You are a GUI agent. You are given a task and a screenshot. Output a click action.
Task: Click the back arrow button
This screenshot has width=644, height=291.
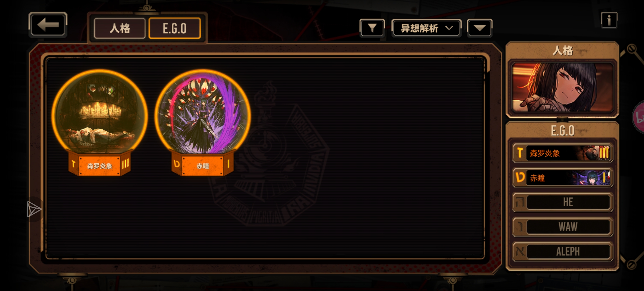point(48,25)
